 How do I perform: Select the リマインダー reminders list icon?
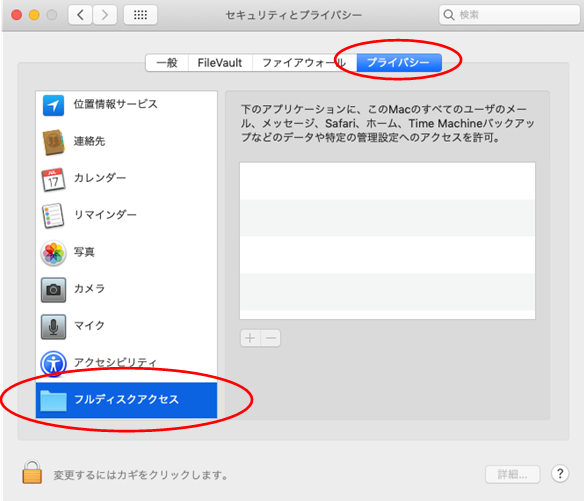[x=53, y=215]
